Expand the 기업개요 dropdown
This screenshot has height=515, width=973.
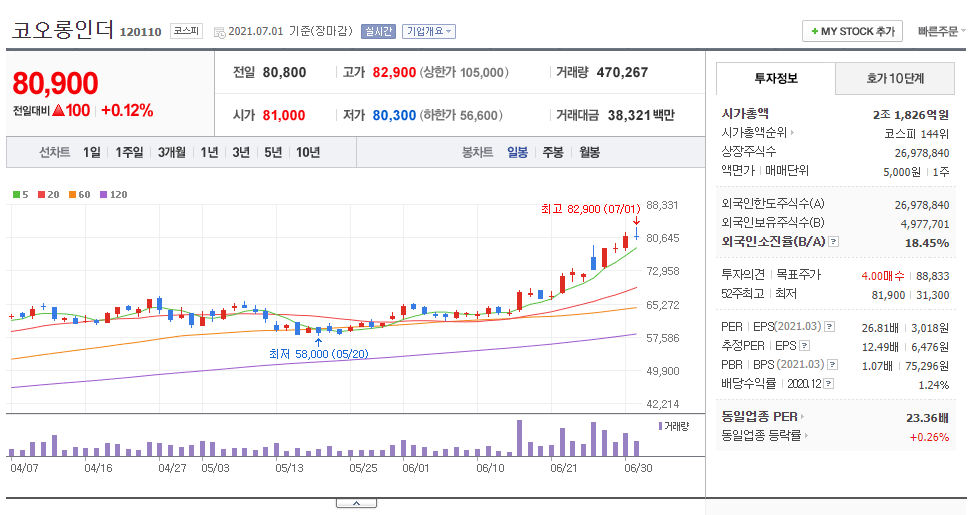[429, 31]
